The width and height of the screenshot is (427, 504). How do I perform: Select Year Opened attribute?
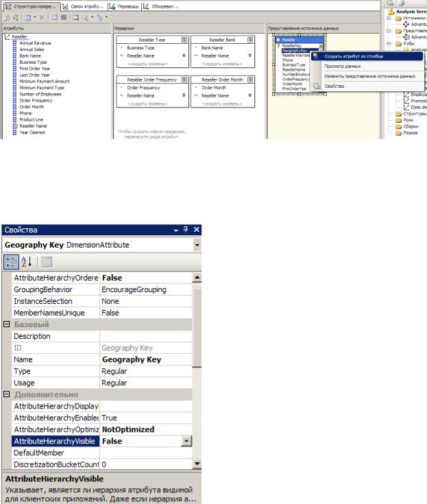[x=32, y=132]
